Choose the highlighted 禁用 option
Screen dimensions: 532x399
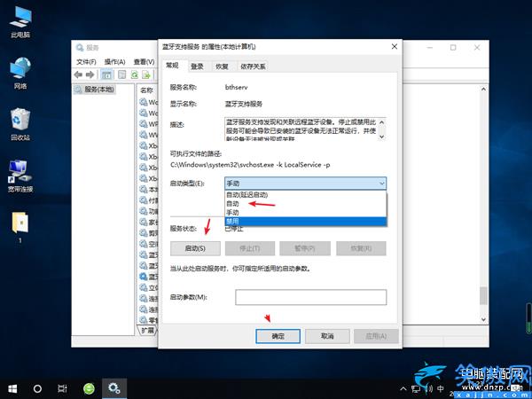point(305,221)
